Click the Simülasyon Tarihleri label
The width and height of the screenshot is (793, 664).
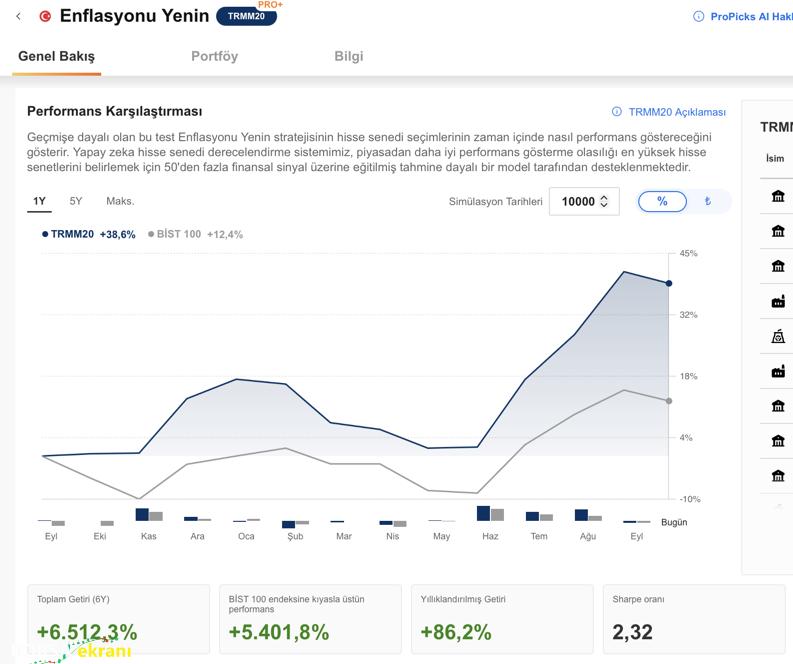496,202
